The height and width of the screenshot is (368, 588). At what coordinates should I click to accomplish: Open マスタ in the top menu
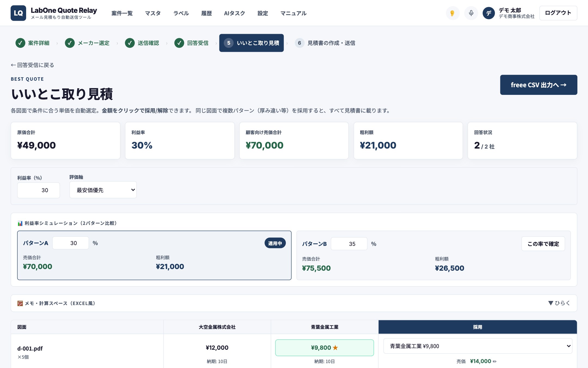pos(153,13)
